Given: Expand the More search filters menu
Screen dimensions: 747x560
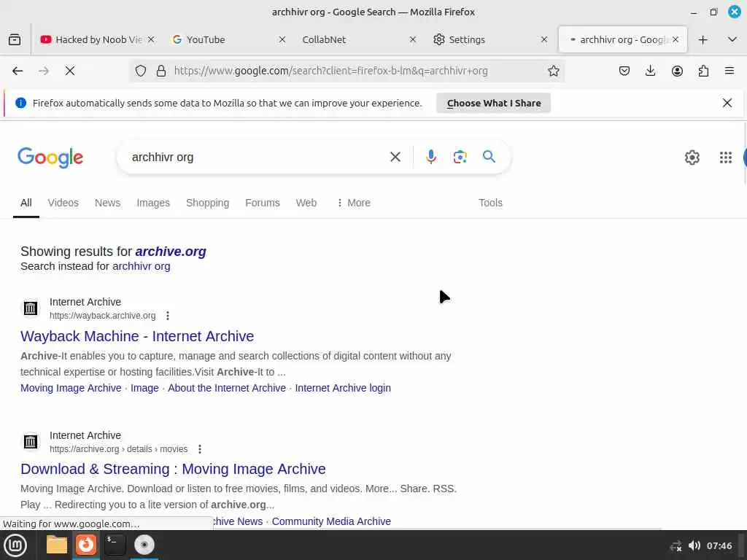Looking at the screenshot, I should pyautogui.click(x=354, y=203).
